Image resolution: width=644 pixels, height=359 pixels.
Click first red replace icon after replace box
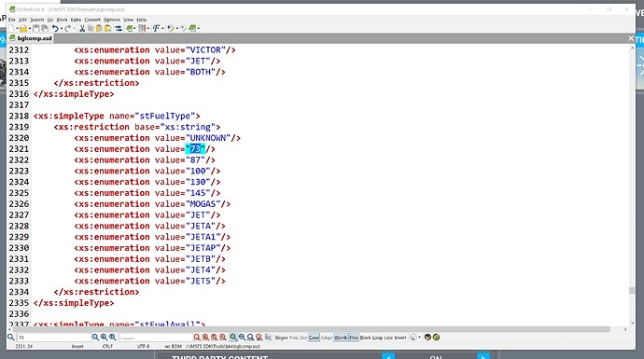coord(197,338)
